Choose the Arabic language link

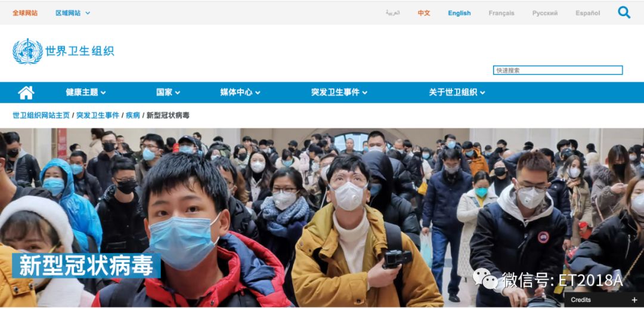click(x=392, y=13)
